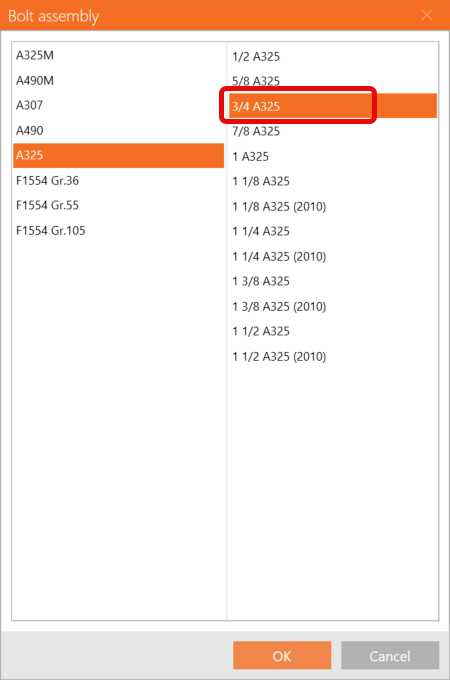Screen dimensions: 450x680
Task: Close the Bolt assembly dialog
Action: [x=427, y=16]
